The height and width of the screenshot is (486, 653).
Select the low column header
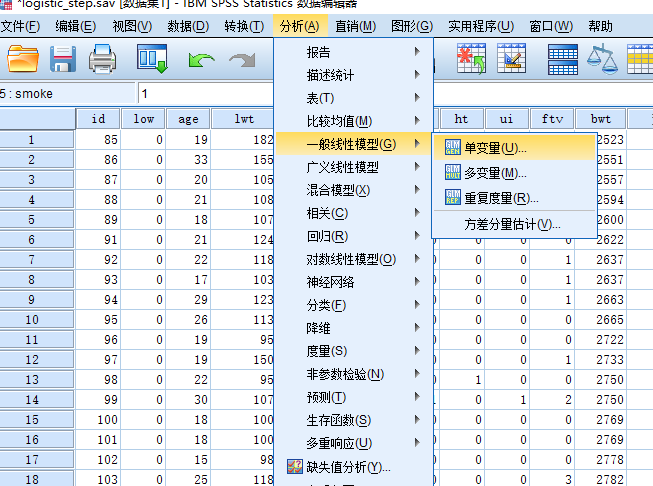pyautogui.click(x=143, y=119)
